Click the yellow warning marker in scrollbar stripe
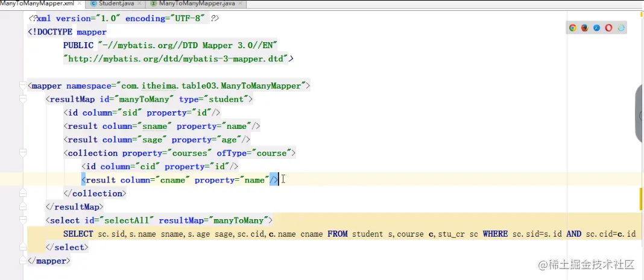This screenshot has height=280, width=644. click(642, 198)
